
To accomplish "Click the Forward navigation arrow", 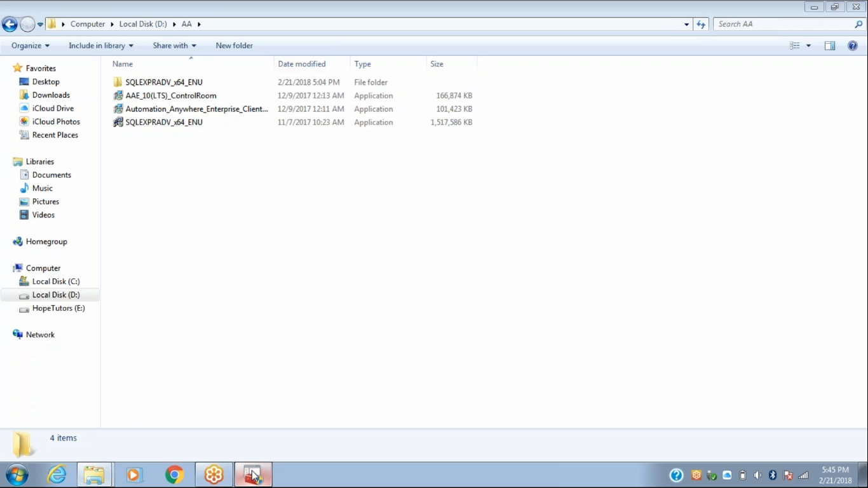I will [27, 25].
